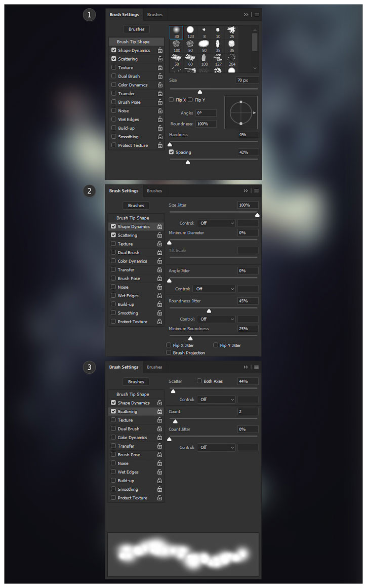
Task: Enable the Flip Y Jitter checkbox
Action: coord(216,345)
